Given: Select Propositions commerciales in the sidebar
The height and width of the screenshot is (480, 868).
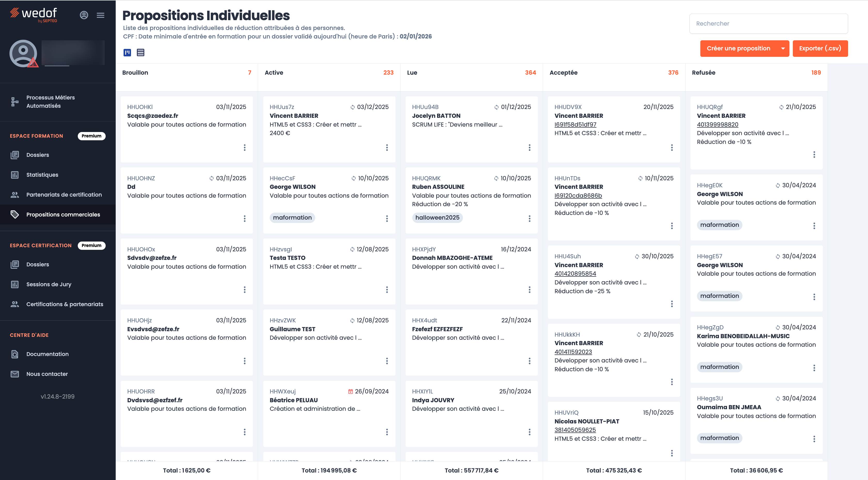Looking at the screenshot, I should (x=63, y=214).
